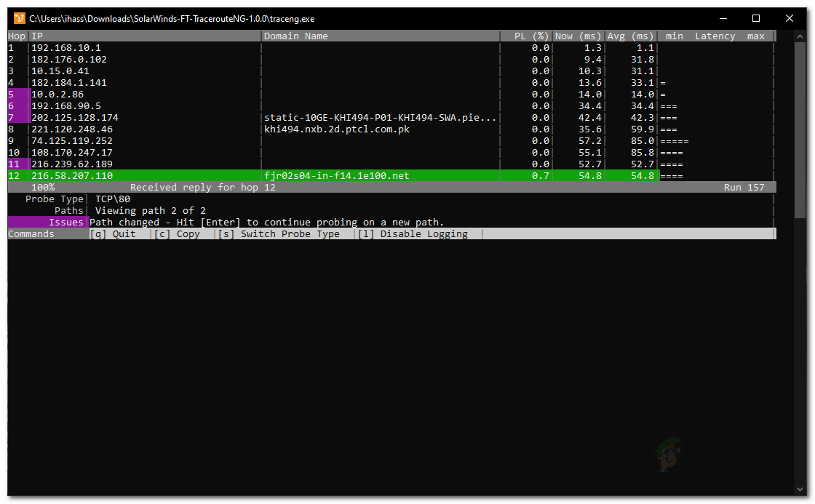Click average latency 59.9 for hop 8

click(643, 129)
